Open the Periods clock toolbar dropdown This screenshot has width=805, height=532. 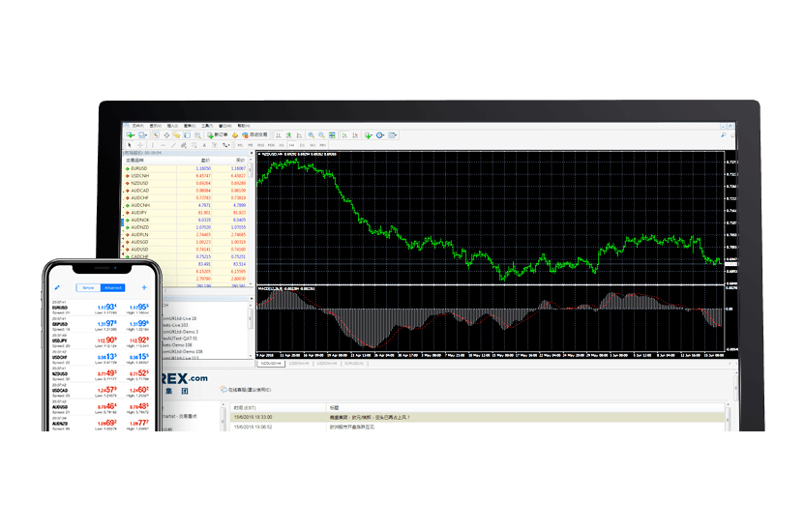pyautogui.click(x=380, y=134)
